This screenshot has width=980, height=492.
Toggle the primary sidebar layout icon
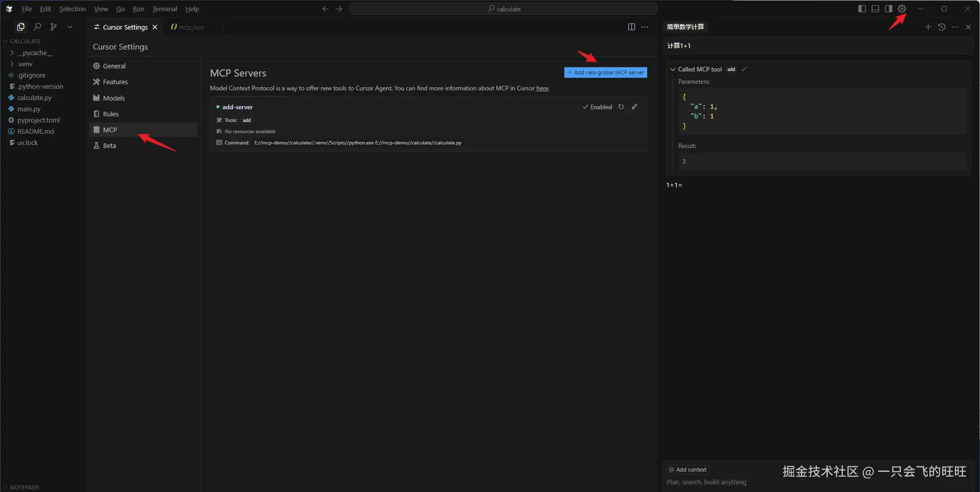(x=862, y=9)
